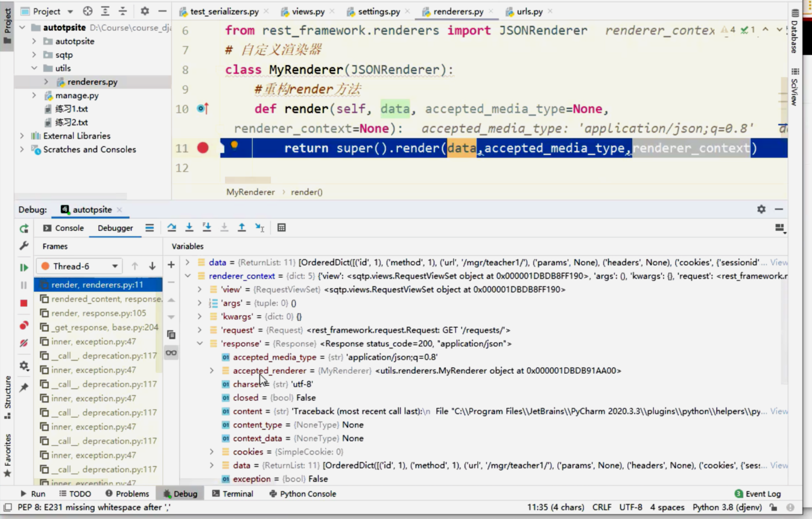Duplicate the watch with copy icon

[x=171, y=335]
